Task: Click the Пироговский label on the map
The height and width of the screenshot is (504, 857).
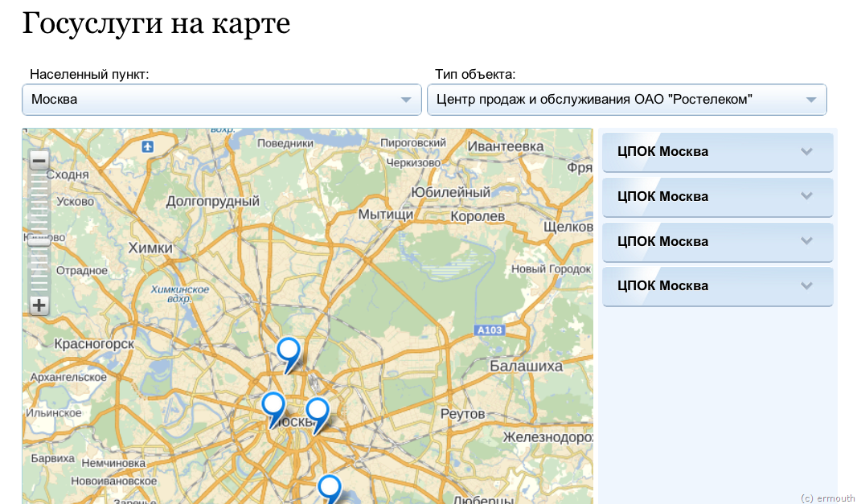Action: click(413, 142)
